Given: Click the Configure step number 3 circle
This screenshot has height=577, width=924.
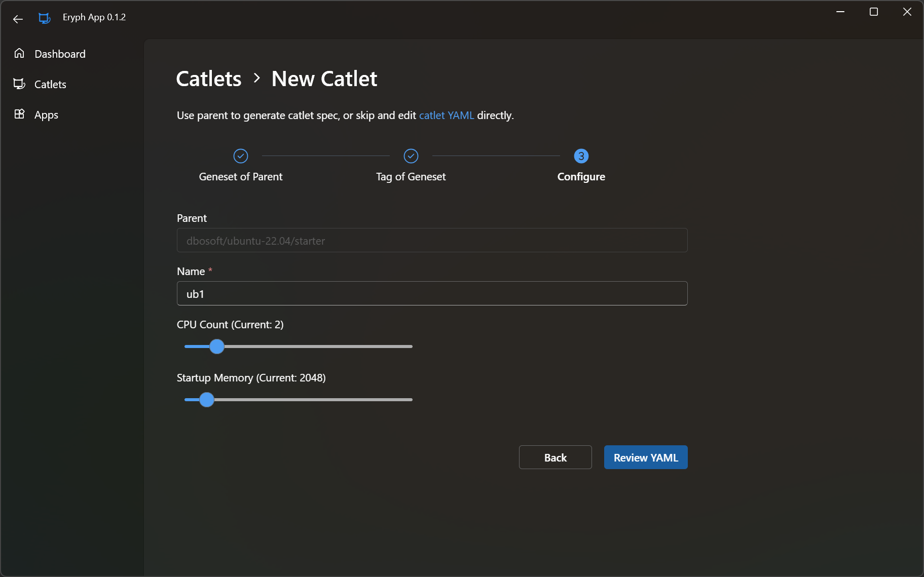Looking at the screenshot, I should (581, 156).
